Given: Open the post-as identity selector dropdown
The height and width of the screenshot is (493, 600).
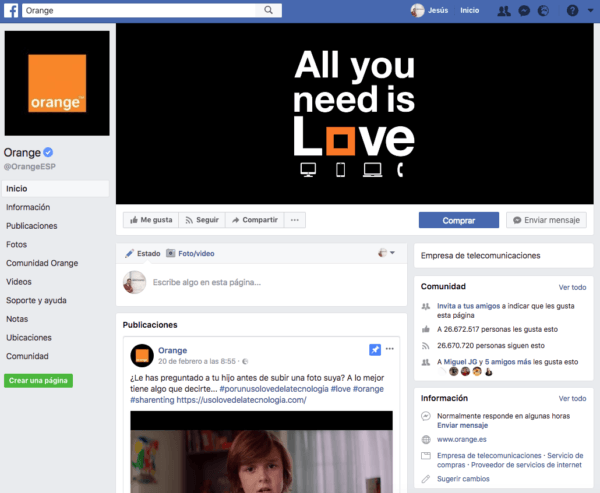Looking at the screenshot, I should pos(386,253).
